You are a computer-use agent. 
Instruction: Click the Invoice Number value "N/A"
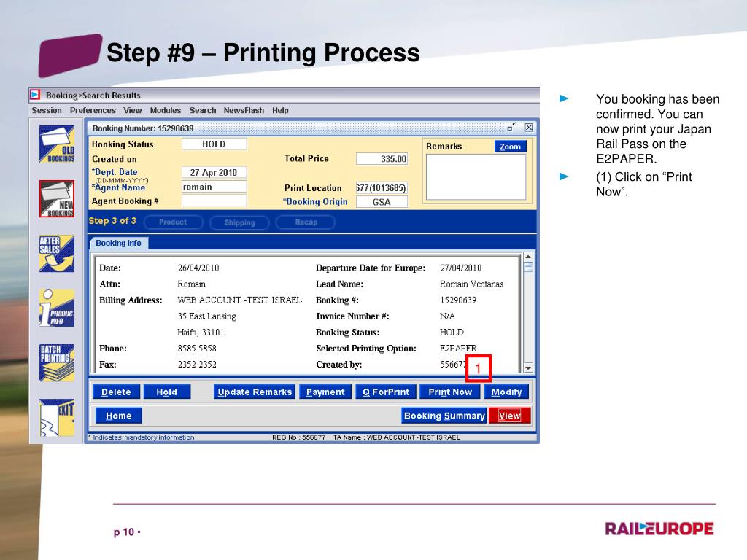(447, 316)
